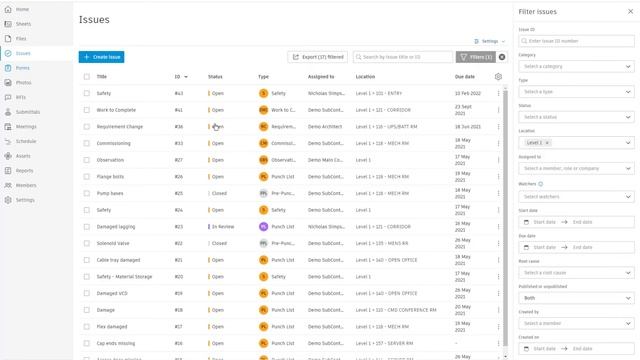Go to Forms in the sidebar
The width and height of the screenshot is (640, 360).
click(x=22, y=68)
